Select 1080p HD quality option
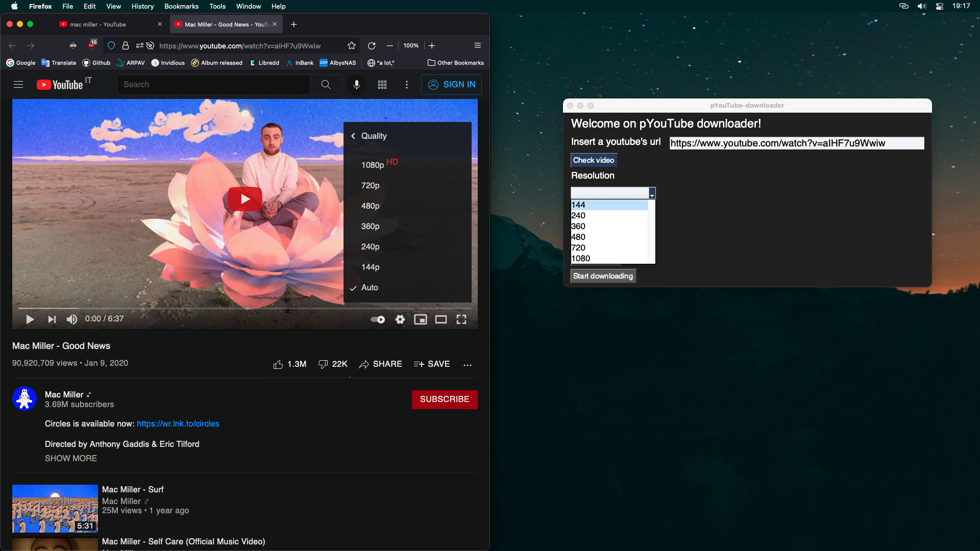The height and width of the screenshot is (551, 980). click(373, 165)
